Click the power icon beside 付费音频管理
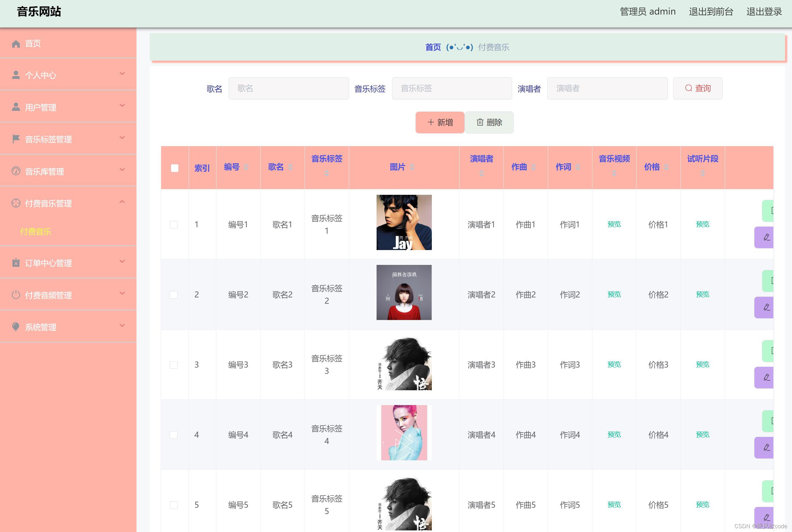The image size is (792, 532). 15,295
